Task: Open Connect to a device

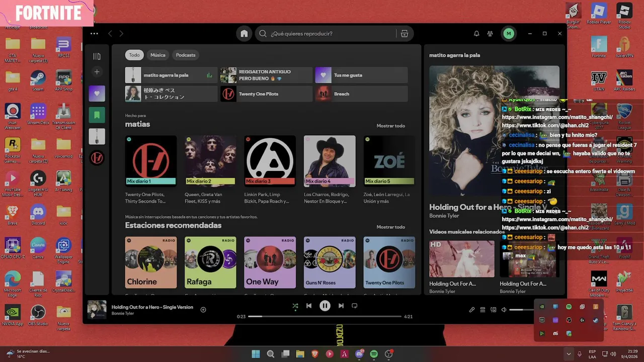Action: click(x=494, y=310)
